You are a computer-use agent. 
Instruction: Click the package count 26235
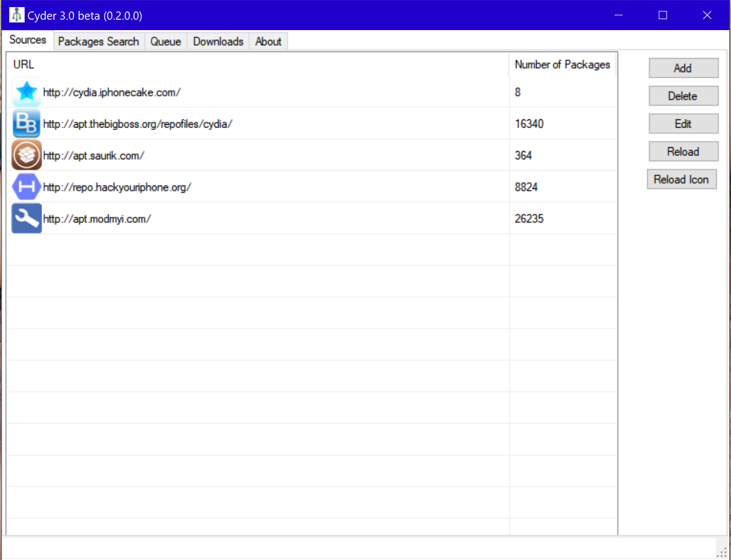point(529,218)
